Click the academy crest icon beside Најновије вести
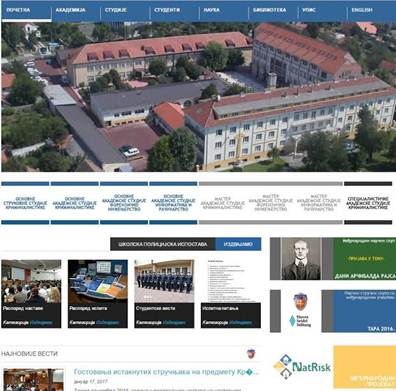 click(251, 354)
